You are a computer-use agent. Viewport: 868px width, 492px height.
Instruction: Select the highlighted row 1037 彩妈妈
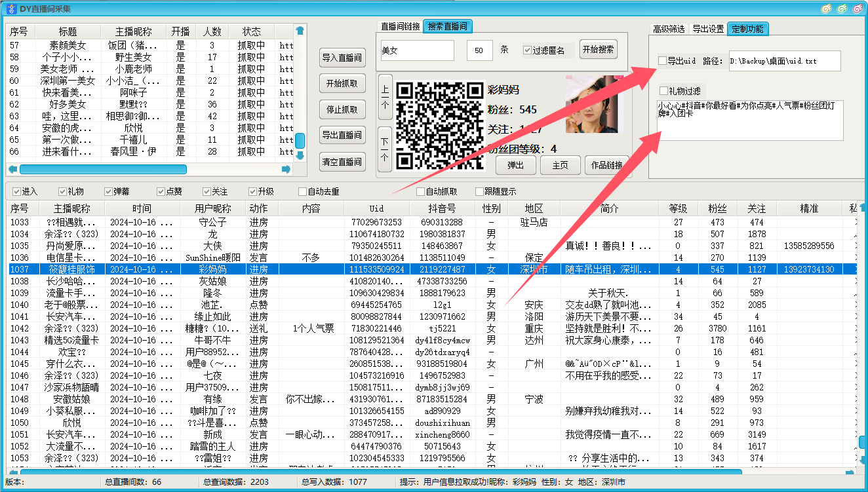[x=432, y=269]
